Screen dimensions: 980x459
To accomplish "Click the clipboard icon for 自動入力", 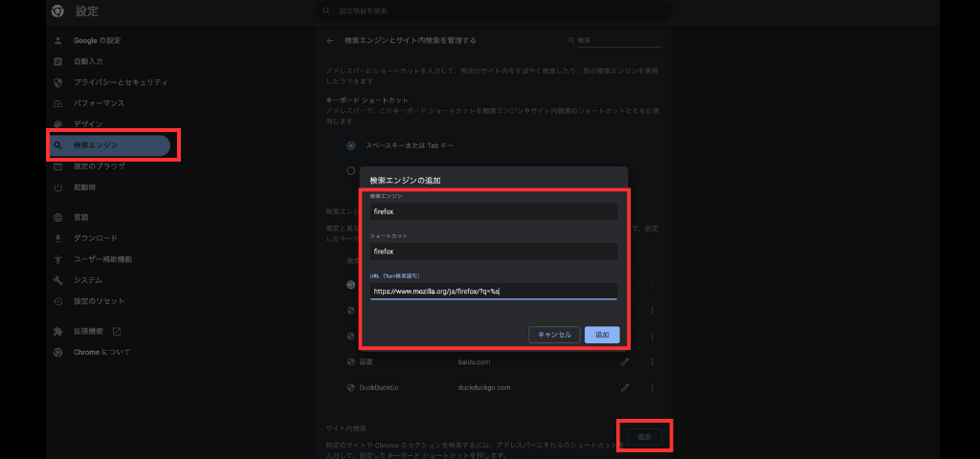I will 58,61.
